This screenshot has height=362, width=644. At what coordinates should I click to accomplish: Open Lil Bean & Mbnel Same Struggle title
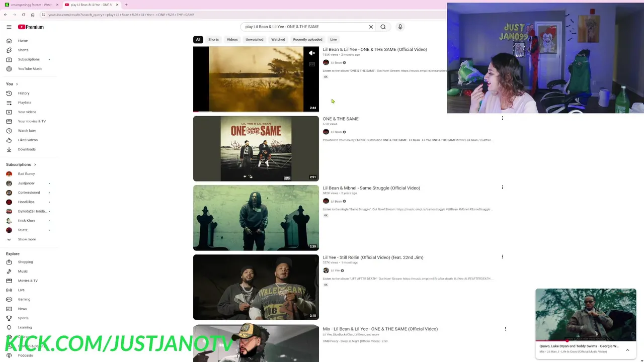[x=371, y=188]
